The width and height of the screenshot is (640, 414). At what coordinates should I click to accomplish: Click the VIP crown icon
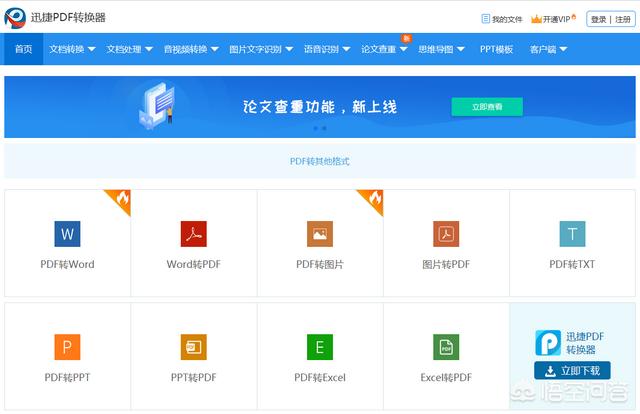click(536, 19)
